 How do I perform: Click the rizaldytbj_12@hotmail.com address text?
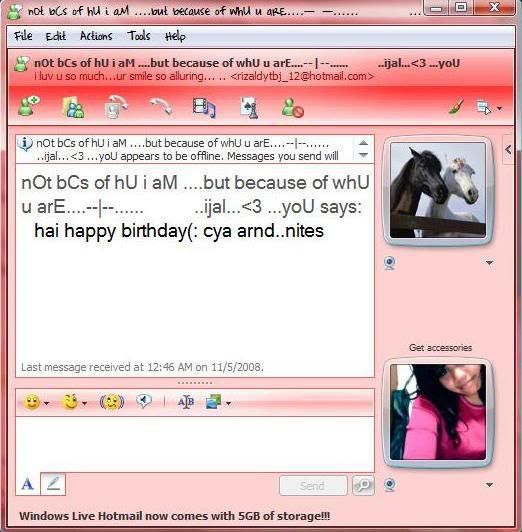(x=303, y=76)
